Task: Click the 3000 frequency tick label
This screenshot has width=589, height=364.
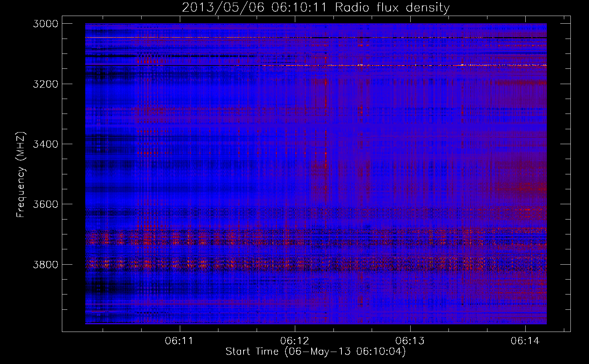Action: coord(46,24)
